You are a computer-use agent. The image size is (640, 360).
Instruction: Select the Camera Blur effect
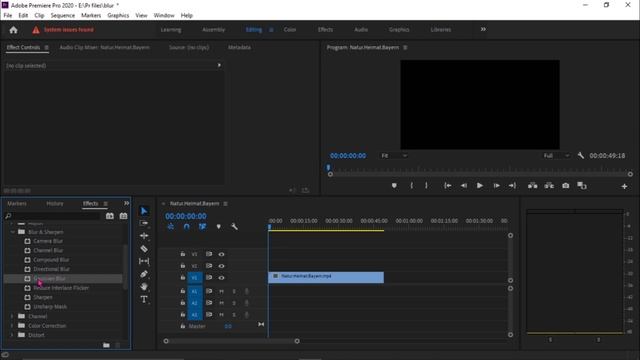tap(48, 241)
